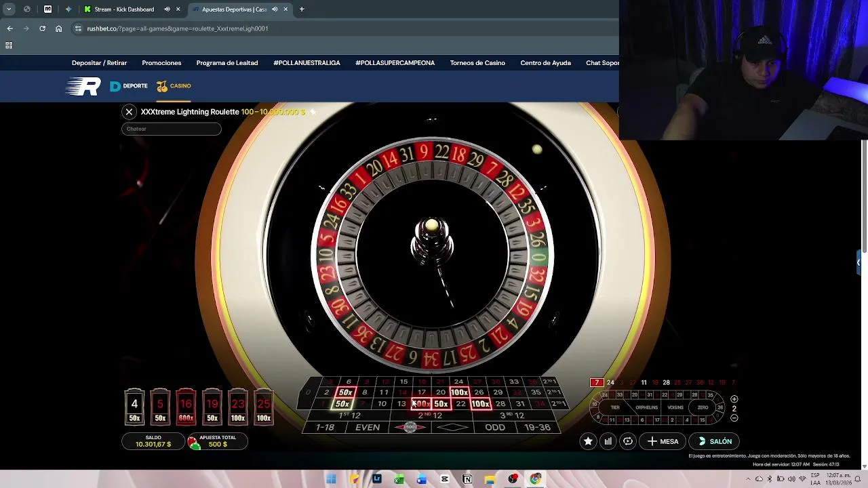The image size is (868, 488).
Task: Open Lightroom from the taskbar
Action: coord(376,479)
